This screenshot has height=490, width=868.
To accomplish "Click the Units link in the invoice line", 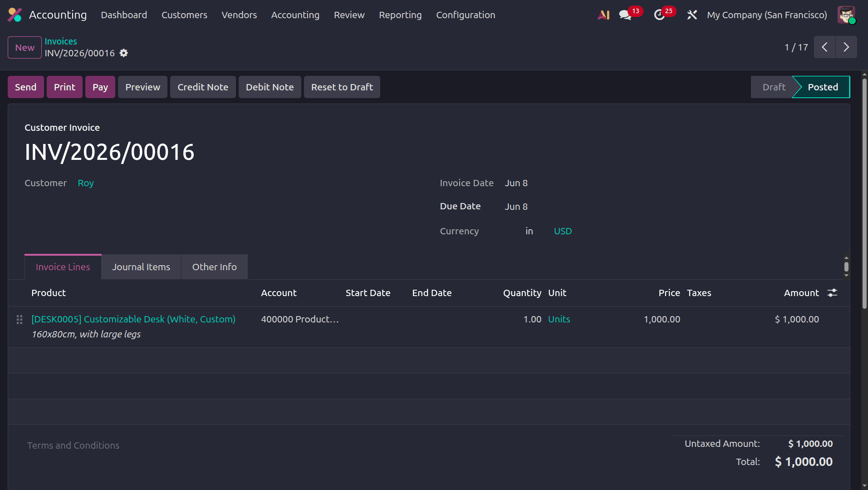I will 559,319.
